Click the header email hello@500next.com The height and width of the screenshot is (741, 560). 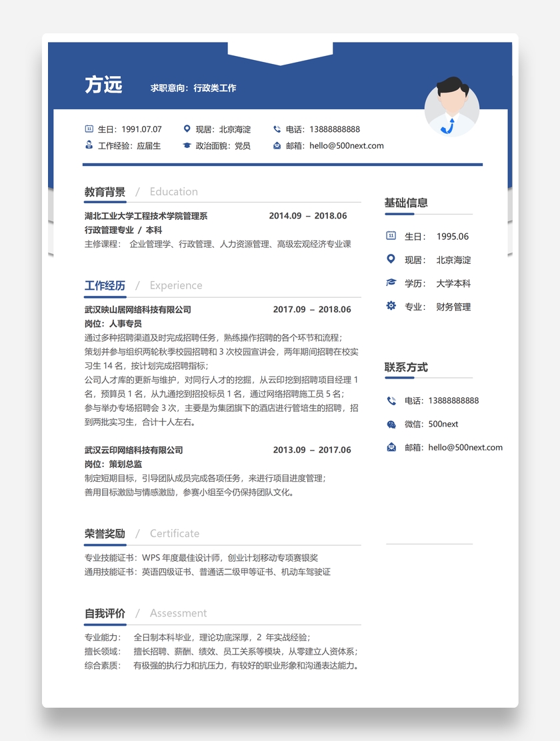tap(346, 145)
